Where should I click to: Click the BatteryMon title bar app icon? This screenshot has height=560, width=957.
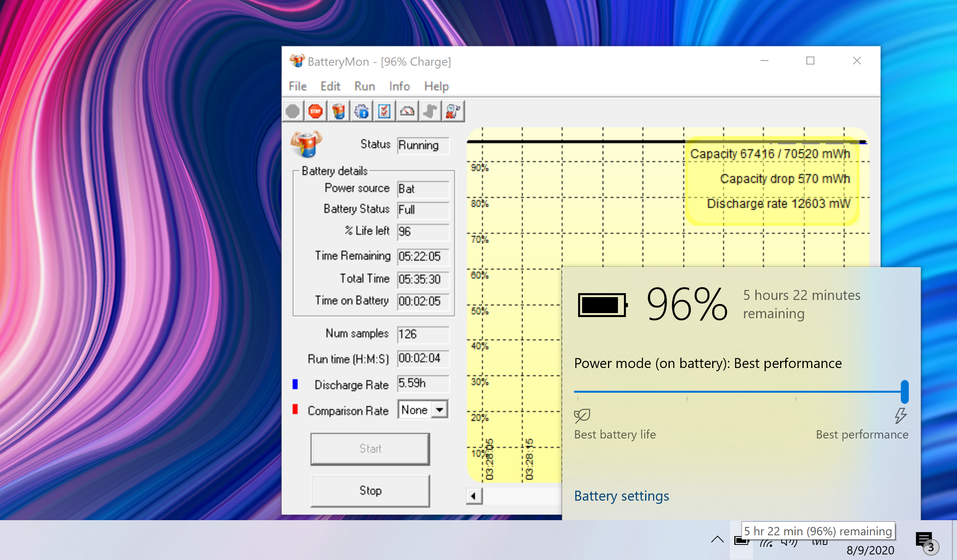tap(297, 61)
